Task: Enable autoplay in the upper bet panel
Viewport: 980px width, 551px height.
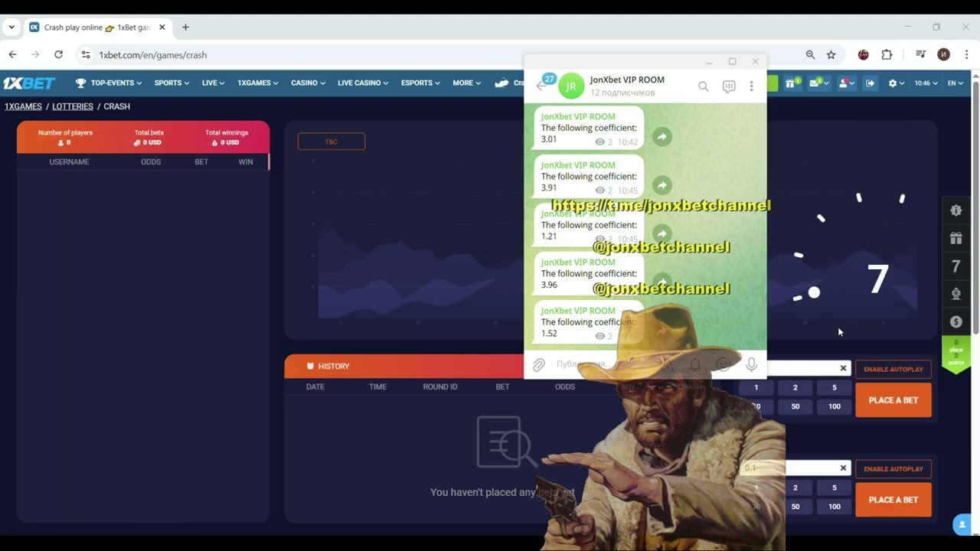Action: (x=893, y=369)
